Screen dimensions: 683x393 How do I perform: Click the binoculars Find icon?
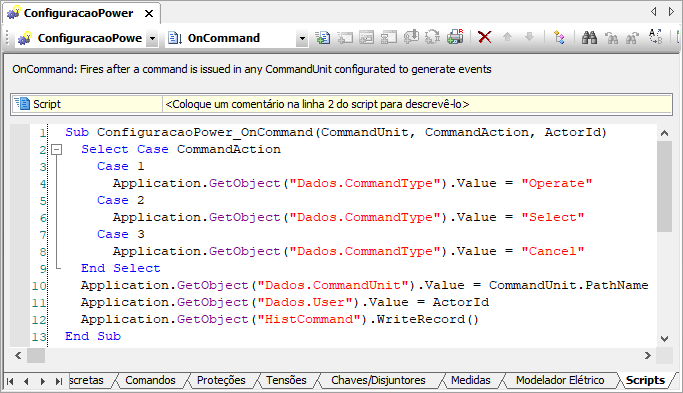589,37
